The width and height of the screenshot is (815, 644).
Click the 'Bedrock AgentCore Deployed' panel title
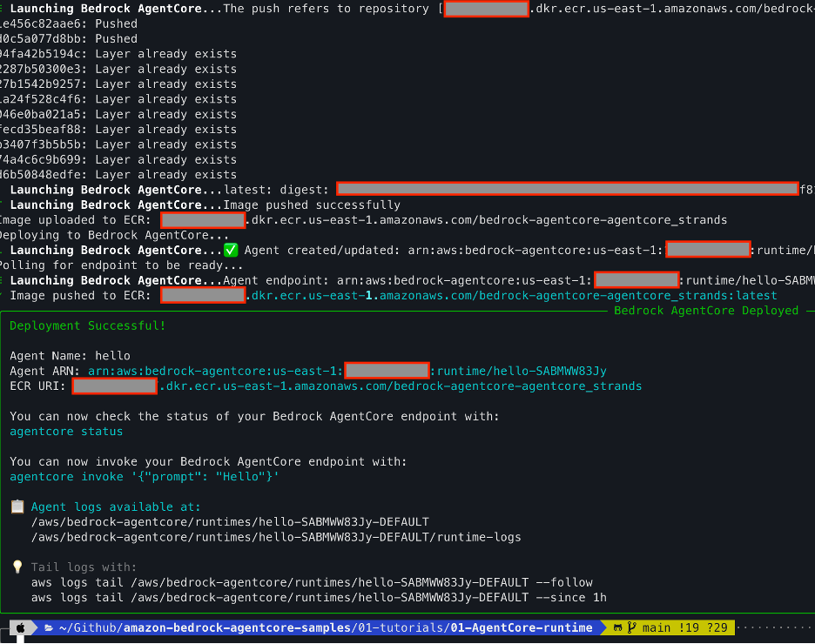tap(706, 311)
